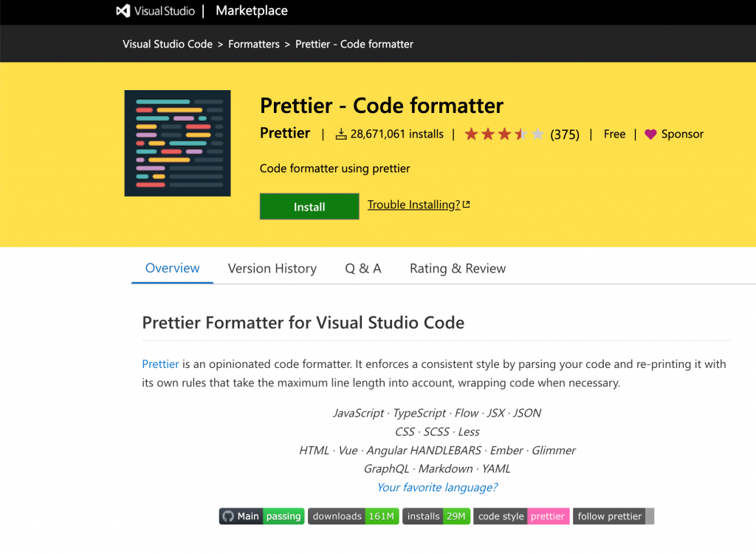Navigate to the Formatters breadcrumb
Screen dimensions: 756x554
(x=253, y=44)
